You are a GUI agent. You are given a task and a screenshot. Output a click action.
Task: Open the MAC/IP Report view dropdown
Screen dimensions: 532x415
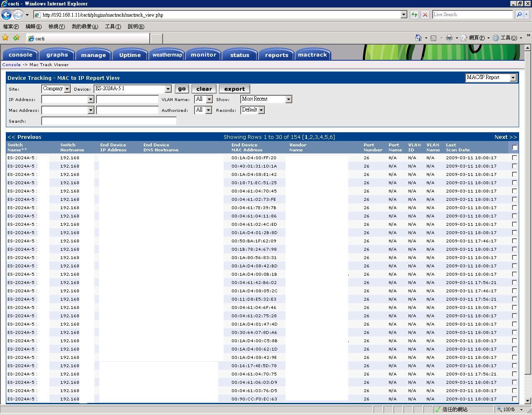pos(491,77)
